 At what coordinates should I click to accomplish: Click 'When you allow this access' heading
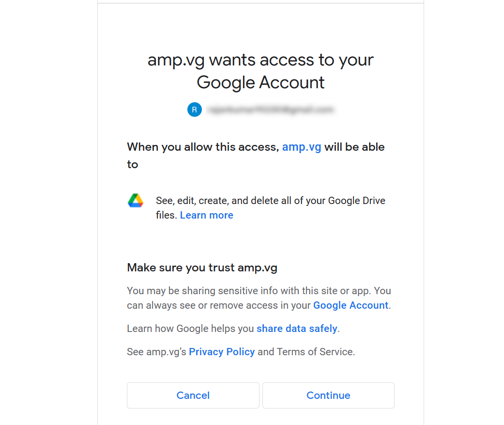click(203, 147)
